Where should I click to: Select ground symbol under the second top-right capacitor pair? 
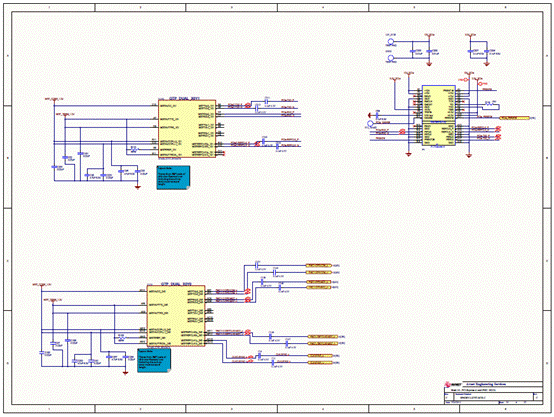pyautogui.click(x=487, y=64)
